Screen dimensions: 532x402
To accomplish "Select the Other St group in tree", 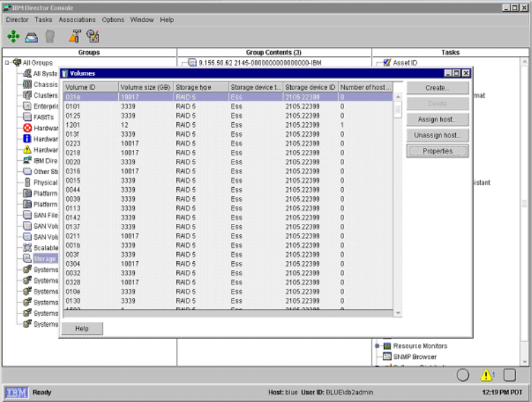I will pos(46,171).
